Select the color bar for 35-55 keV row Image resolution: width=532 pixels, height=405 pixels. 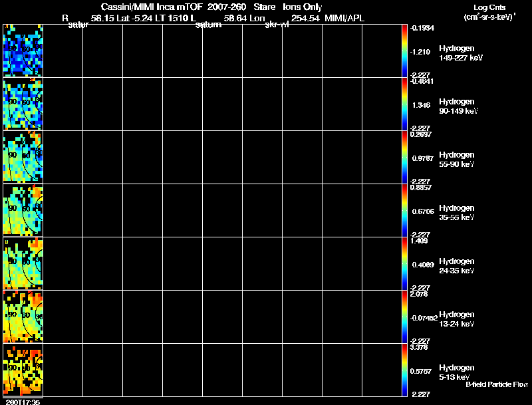[x=404, y=210]
